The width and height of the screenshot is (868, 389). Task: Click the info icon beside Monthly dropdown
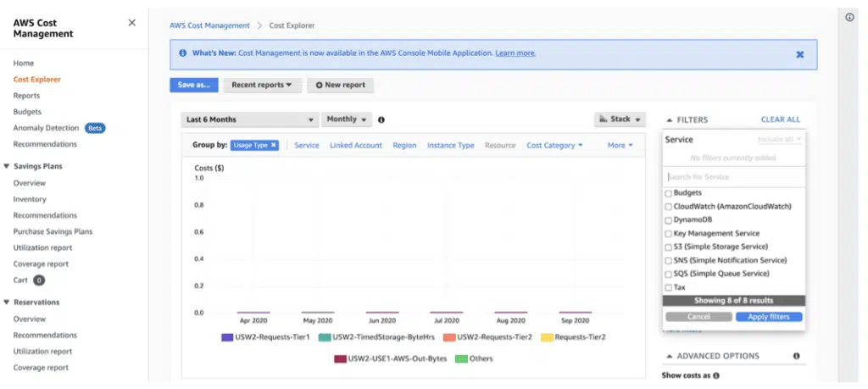(381, 119)
